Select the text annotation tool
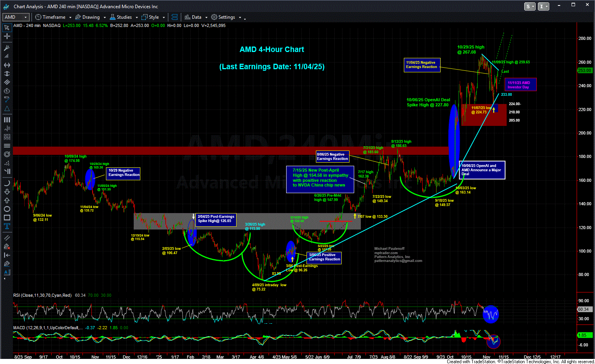The height and width of the screenshot is (364, 595). (x=7, y=227)
